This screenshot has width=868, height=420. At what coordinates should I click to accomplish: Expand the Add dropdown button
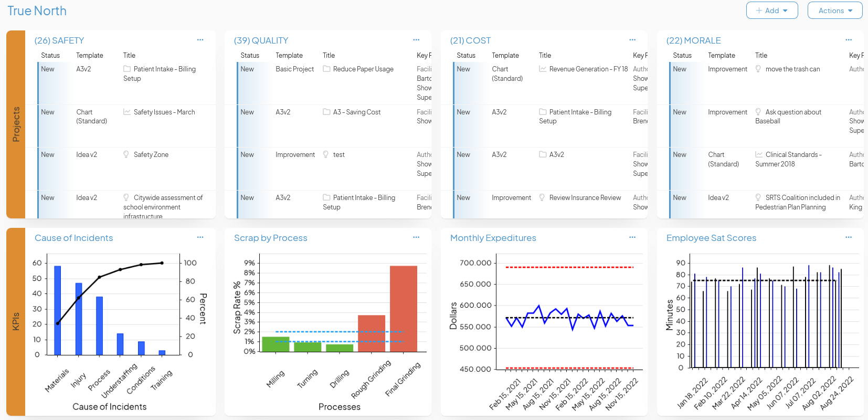pyautogui.click(x=771, y=10)
